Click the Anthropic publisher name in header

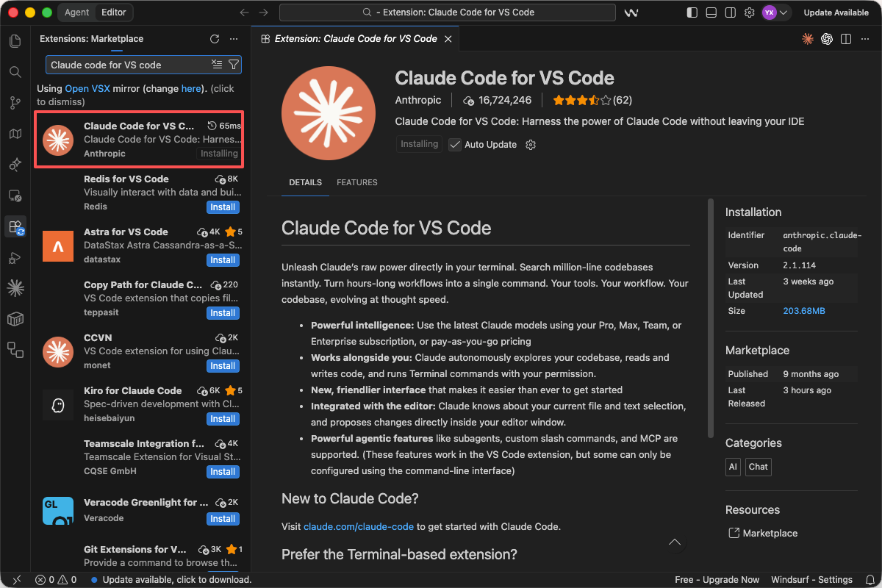(418, 100)
